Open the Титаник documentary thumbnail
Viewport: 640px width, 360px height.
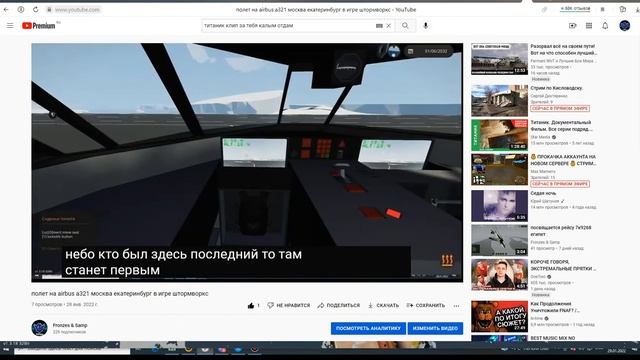(499, 135)
